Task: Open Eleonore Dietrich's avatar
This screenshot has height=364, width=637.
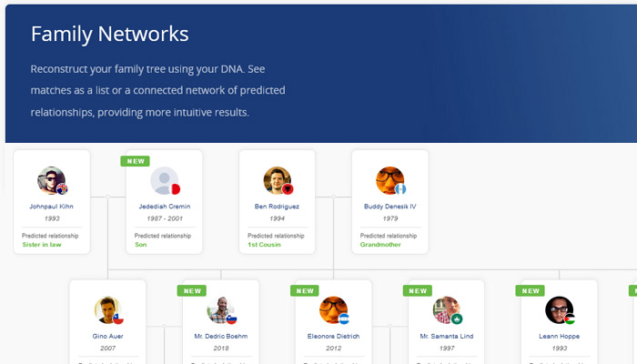Action: tap(334, 310)
